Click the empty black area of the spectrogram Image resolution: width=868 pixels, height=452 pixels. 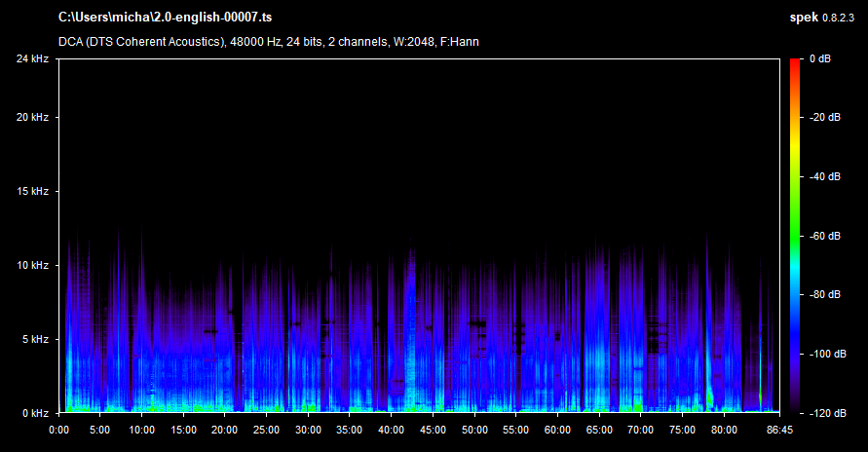(x=419, y=136)
